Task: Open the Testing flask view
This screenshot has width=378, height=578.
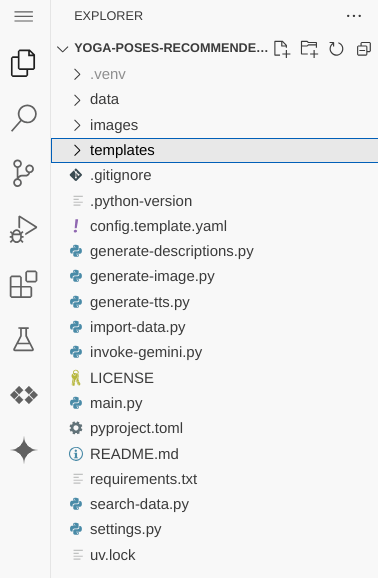Action: 24,339
